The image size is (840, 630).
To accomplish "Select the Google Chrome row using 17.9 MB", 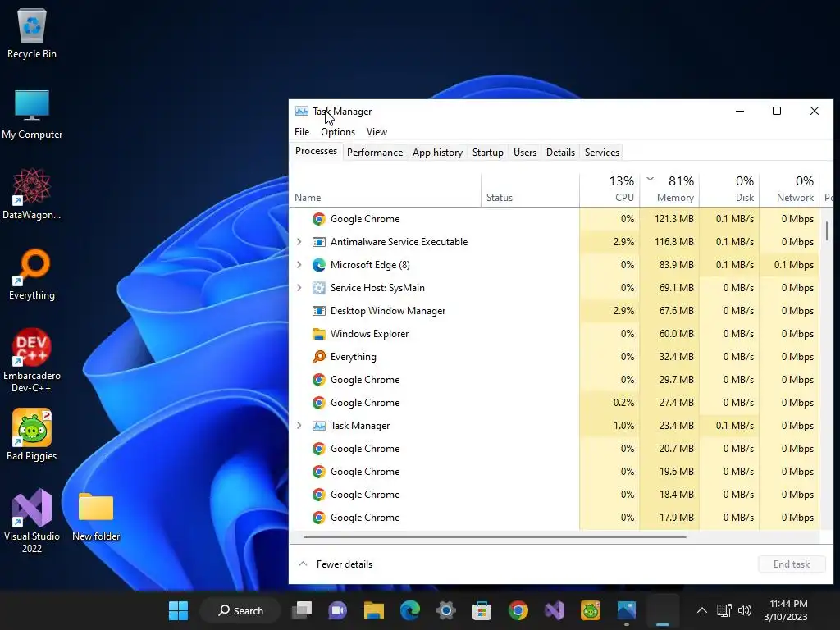I will 555,518.
